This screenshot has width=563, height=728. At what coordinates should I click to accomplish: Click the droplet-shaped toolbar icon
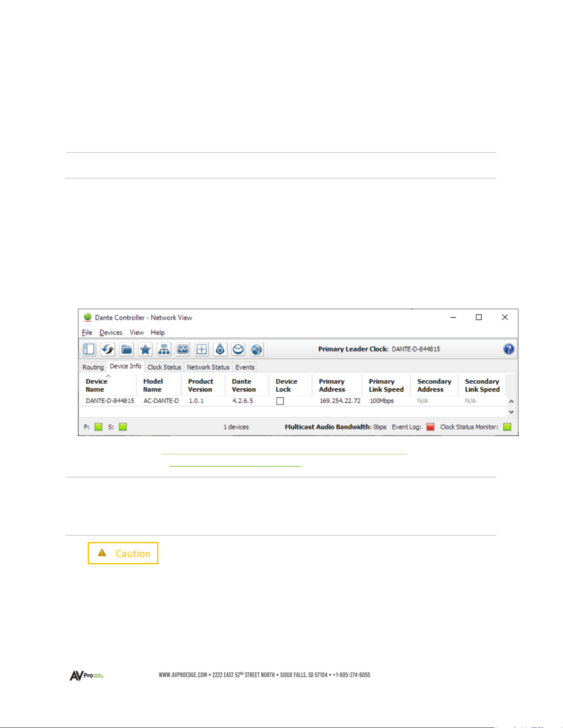pos(220,349)
